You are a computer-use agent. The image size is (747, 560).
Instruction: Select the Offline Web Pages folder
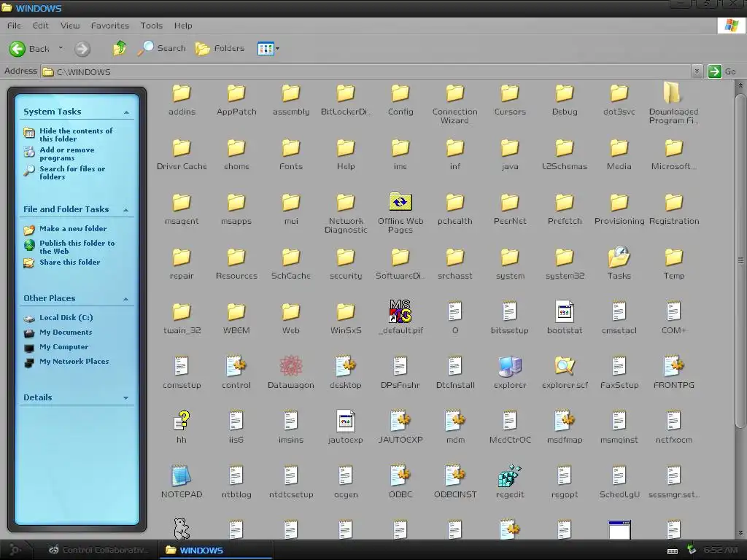point(400,213)
